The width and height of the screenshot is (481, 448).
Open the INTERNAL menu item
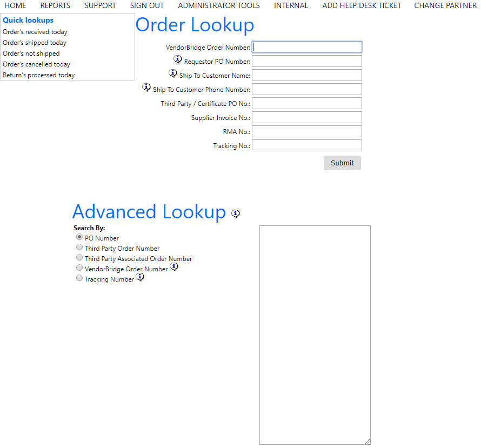click(x=291, y=5)
